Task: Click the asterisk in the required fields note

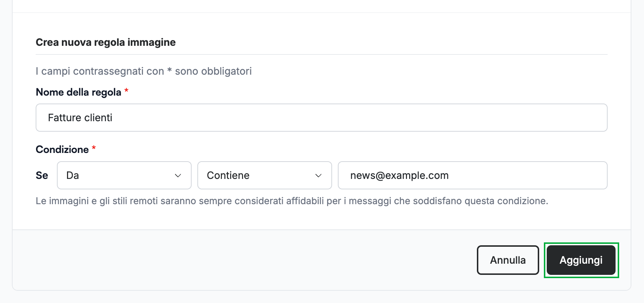Action: pos(169,70)
